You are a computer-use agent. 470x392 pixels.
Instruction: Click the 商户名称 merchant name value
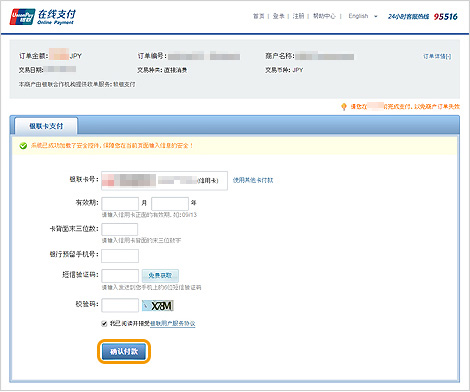(325, 56)
